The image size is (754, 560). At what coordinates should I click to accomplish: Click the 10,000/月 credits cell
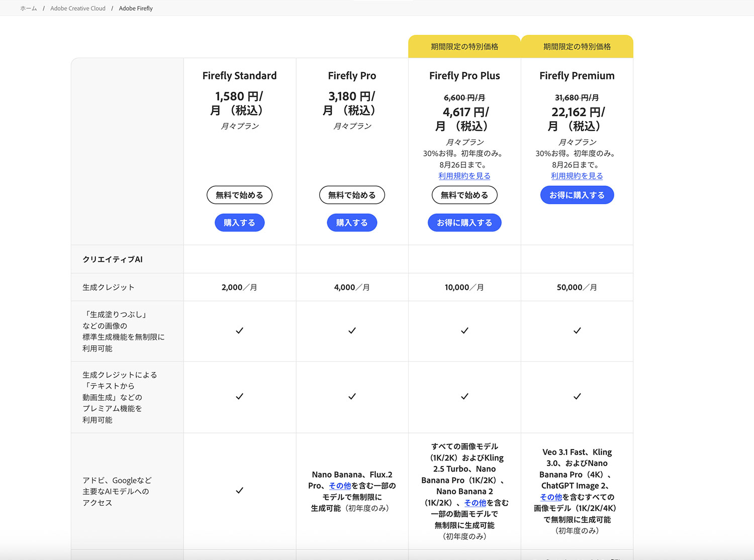coord(464,287)
